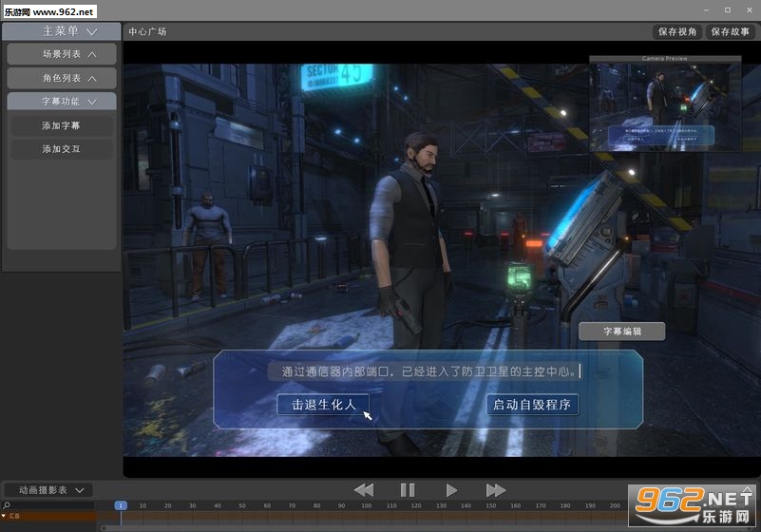This screenshot has height=532, width=761.
Task: Click the Camera Preview thumbnail
Action: point(665,104)
